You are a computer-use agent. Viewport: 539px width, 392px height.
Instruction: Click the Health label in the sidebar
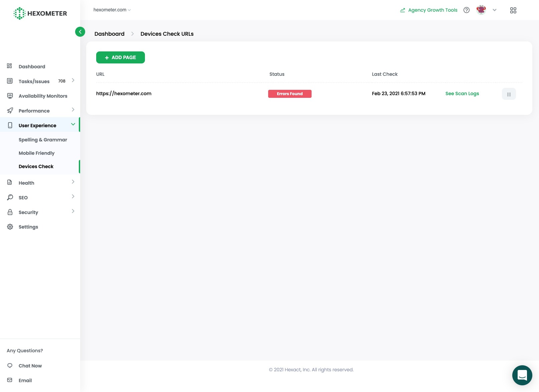point(26,183)
